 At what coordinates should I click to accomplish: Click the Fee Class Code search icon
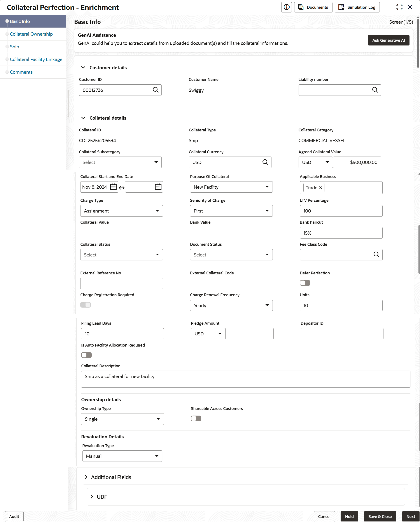pyautogui.click(x=376, y=255)
